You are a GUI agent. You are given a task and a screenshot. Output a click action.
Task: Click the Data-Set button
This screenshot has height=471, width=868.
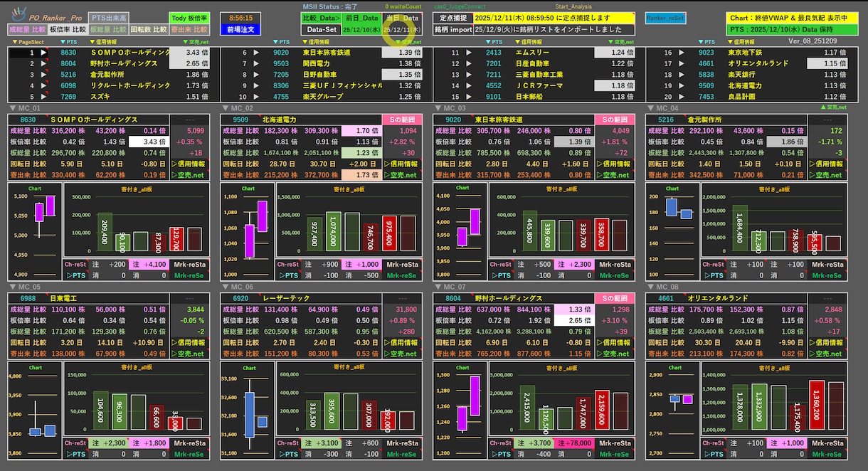321,30
